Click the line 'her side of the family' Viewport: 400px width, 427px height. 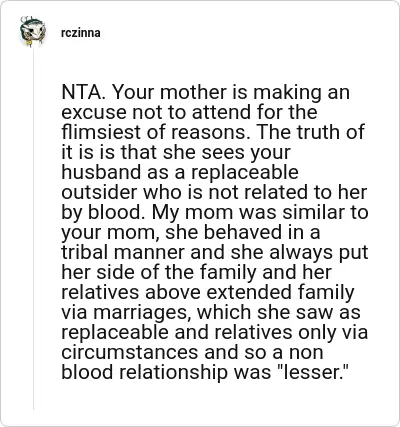point(196,272)
